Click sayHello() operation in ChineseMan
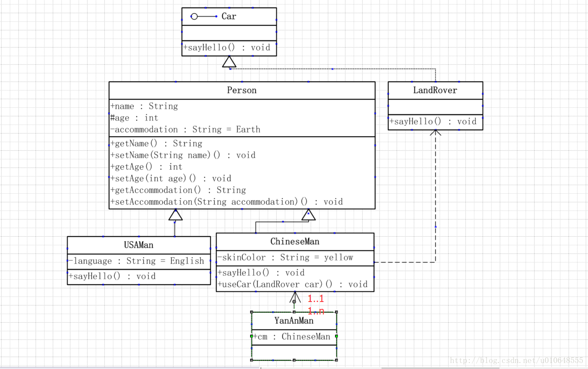The height and width of the screenshot is (369, 588). tap(261, 273)
